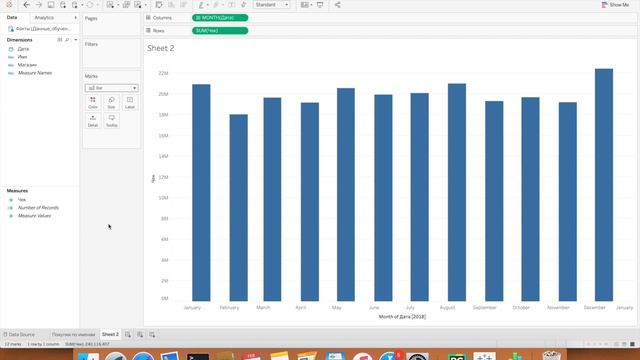The image size is (640, 360).
Task: Open the PyCharm icon in the Dock
Action: [457, 356]
